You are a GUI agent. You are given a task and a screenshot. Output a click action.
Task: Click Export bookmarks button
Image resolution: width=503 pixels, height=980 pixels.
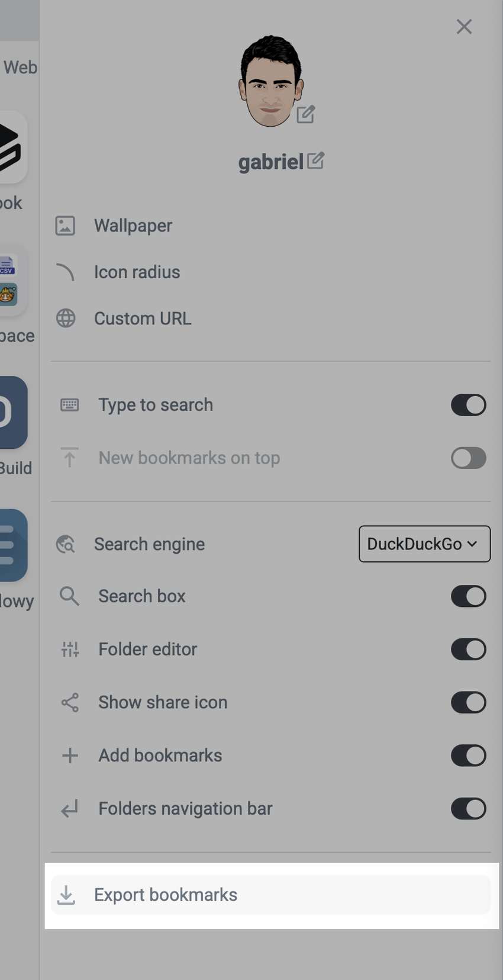point(166,895)
